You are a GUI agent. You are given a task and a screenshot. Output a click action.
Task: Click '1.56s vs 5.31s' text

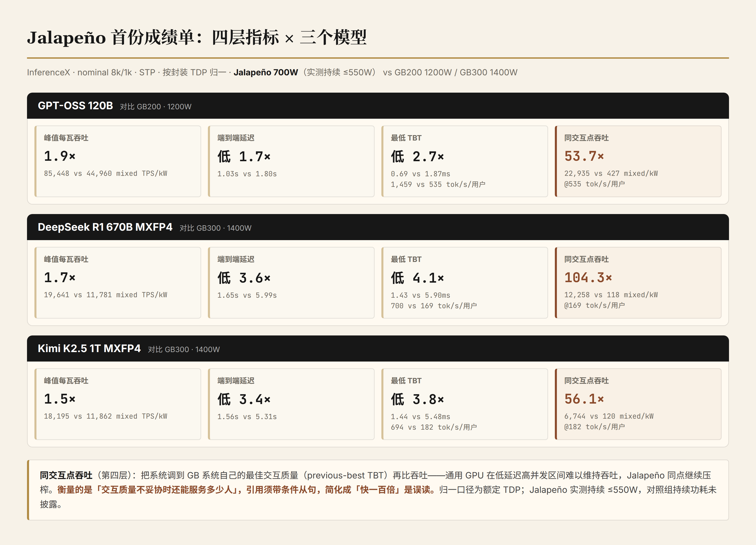(247, 416)
